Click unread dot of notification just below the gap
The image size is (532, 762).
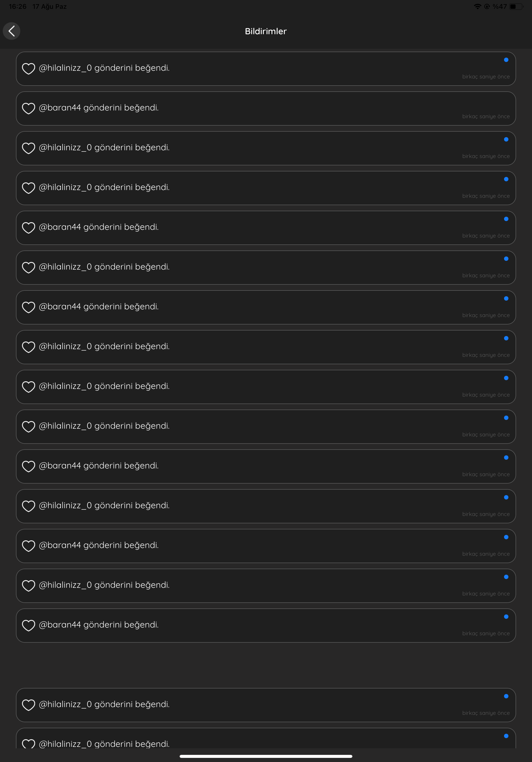pos(506,696)
